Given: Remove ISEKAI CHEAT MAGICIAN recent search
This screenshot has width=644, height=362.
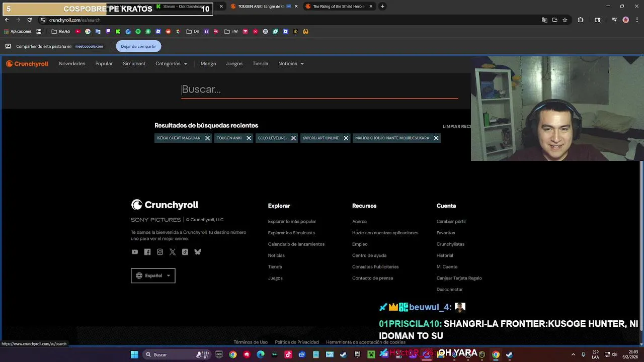Looking at the screenshot, I should point(207,138).
